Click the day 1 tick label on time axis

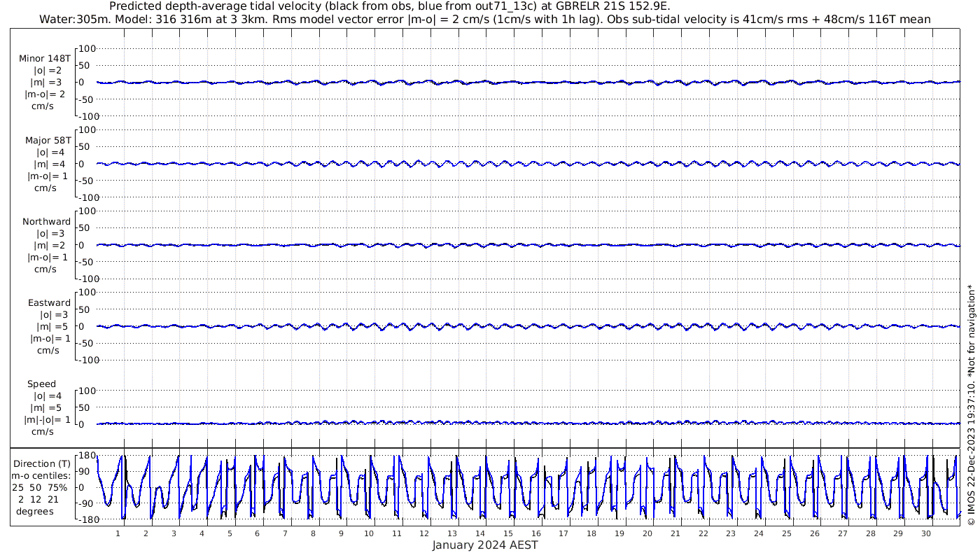coord(118,533)
